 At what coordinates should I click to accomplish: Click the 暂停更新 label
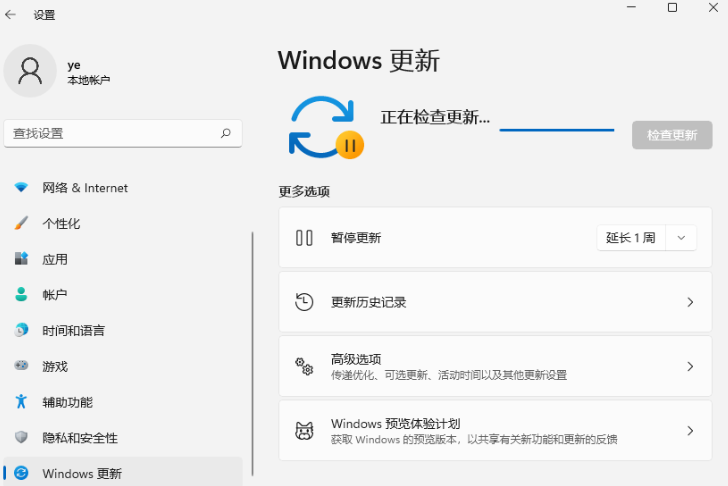(x=356, y=238)
